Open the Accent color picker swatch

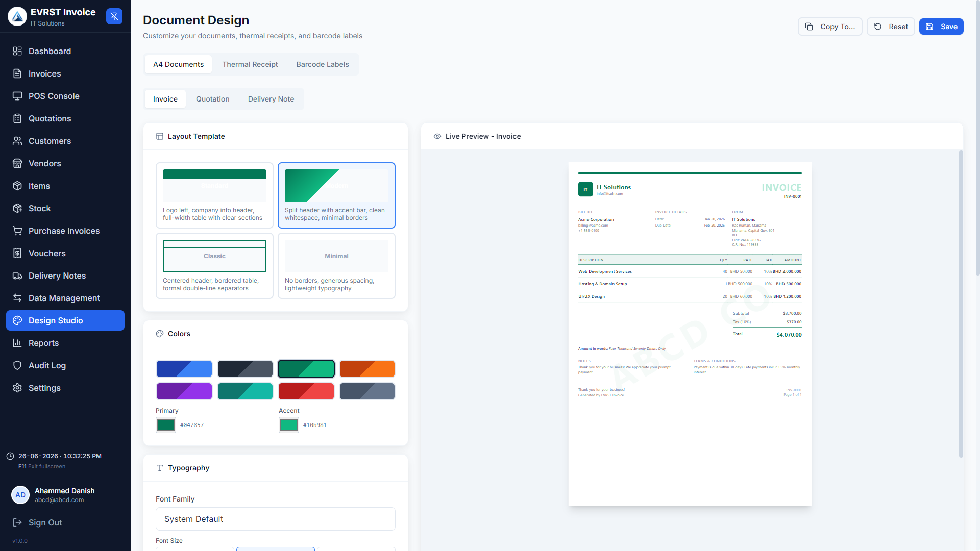pyautogui.click(x=289, y=425)
